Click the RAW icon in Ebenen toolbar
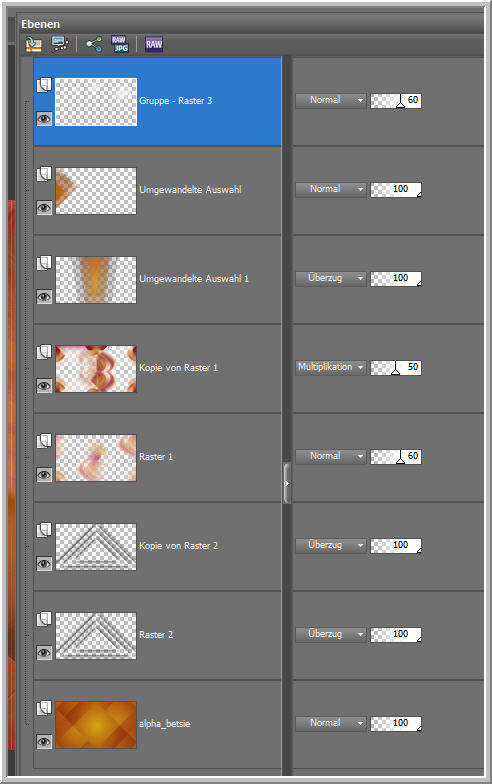The height and width of the screenshot is (784, 492). [x=154, y=44]
